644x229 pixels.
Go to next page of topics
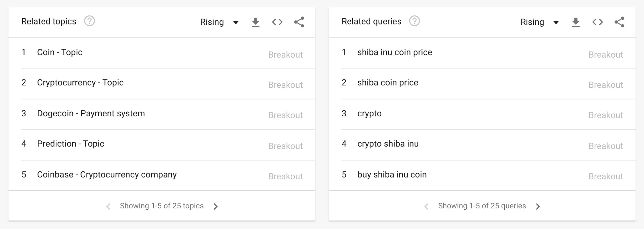tap(216, 206)
